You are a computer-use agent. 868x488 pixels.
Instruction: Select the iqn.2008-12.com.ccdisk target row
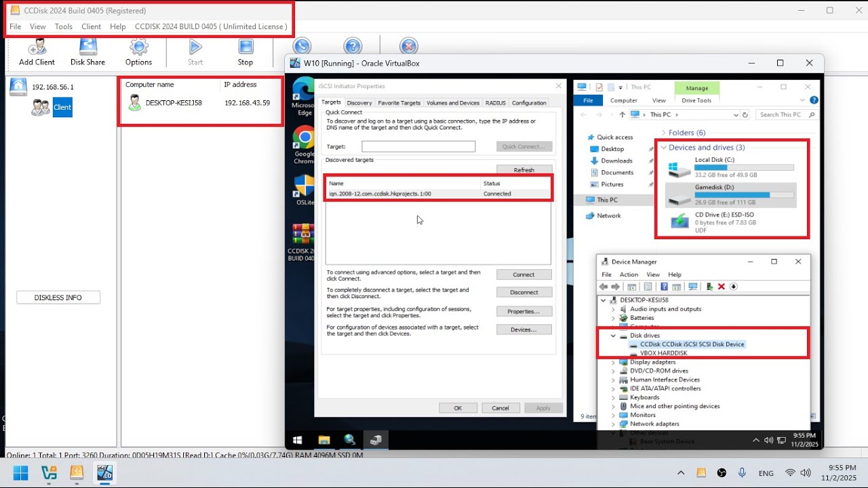tap(439, 194)
